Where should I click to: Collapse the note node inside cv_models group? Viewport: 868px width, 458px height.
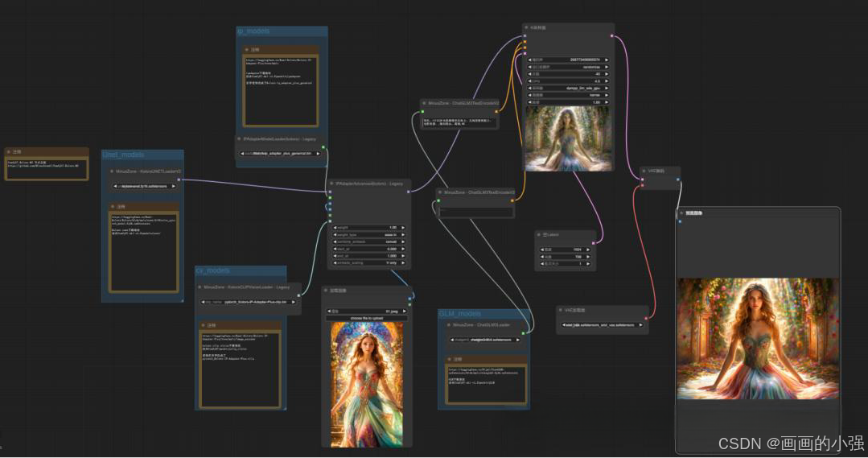click(204, 326)
